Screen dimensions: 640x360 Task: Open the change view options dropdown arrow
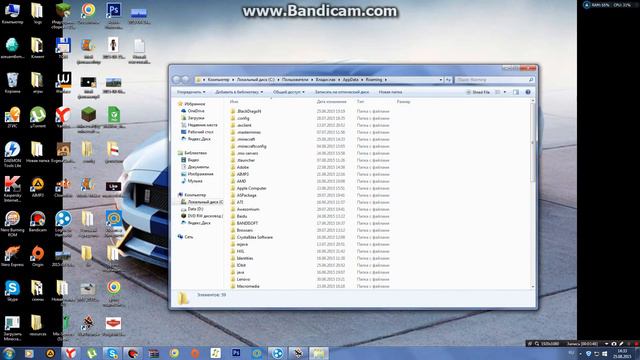click(505, 92)
